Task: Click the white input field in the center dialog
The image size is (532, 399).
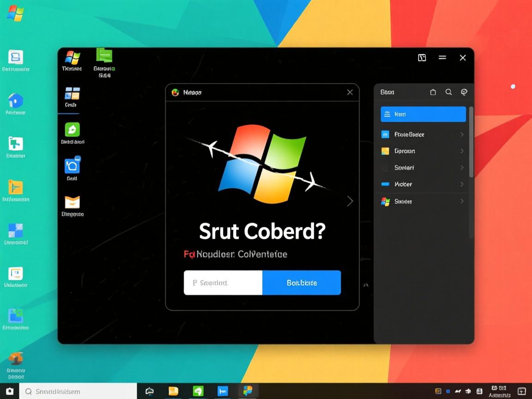Action: pyautogui.click(x=223, y=283)
